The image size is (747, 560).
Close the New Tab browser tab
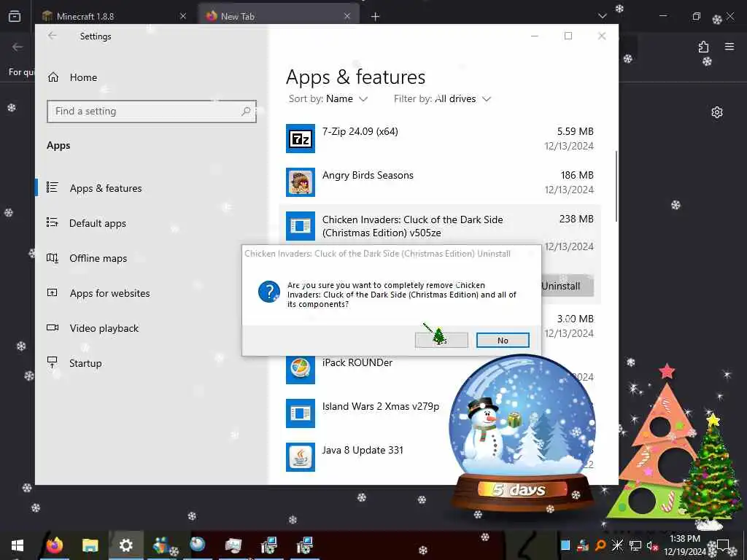coord(347,16)
